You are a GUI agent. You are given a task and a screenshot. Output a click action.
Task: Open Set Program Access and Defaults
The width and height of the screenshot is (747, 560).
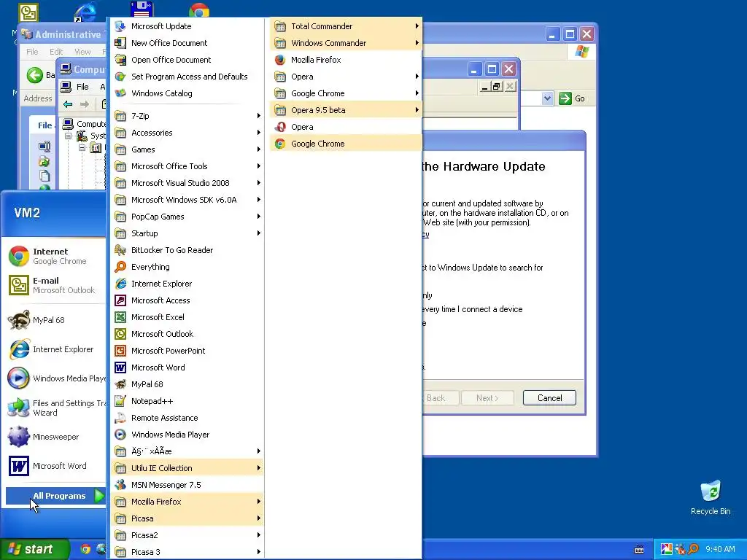[187, 76]
